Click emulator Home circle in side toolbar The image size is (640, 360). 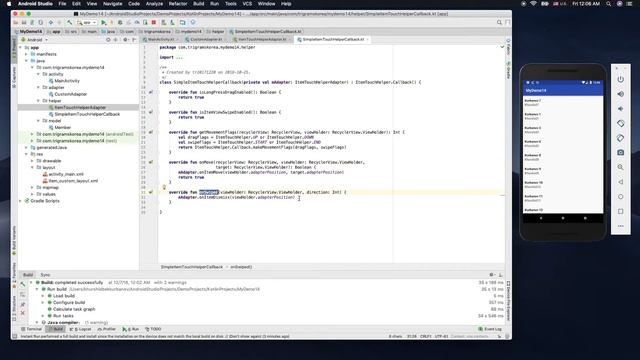(620, 197)
